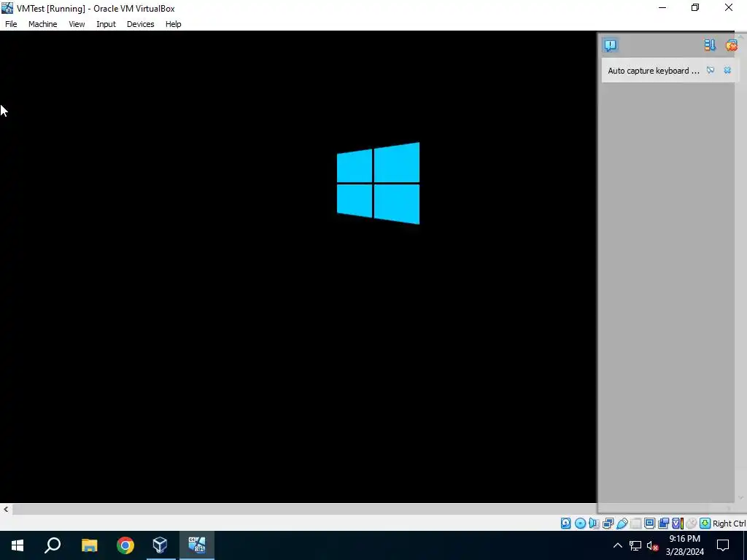Restore down the VirtualBox window
The width and height of the screenshot is (747, 560).
[x=695, y=7]
